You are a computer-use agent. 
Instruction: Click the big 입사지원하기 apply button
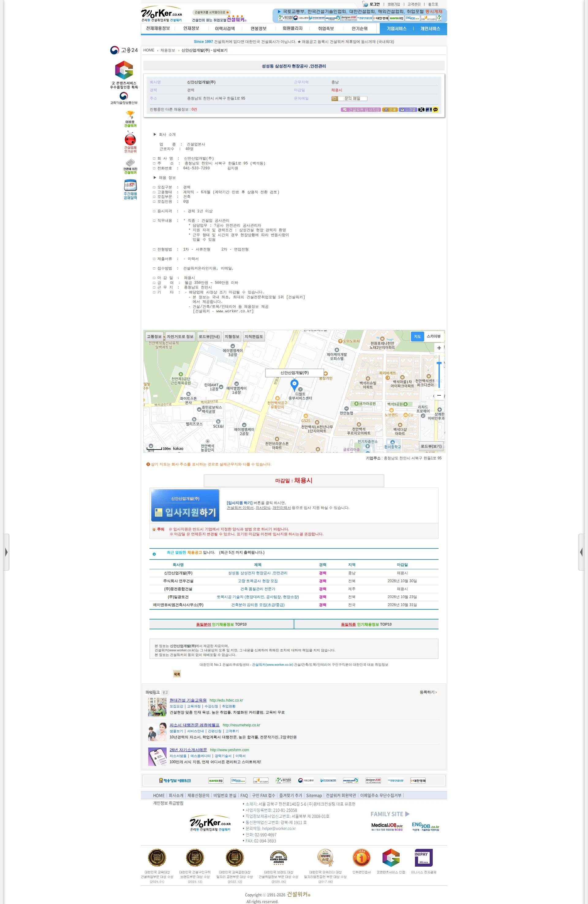coord(185,505)
